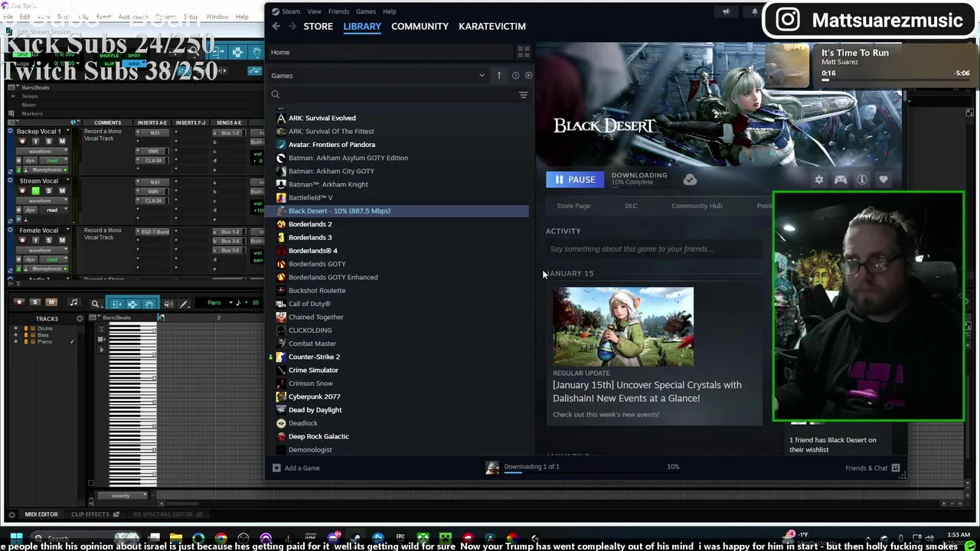Solo the Backup Vocal 1 track

tap(48, 142)
